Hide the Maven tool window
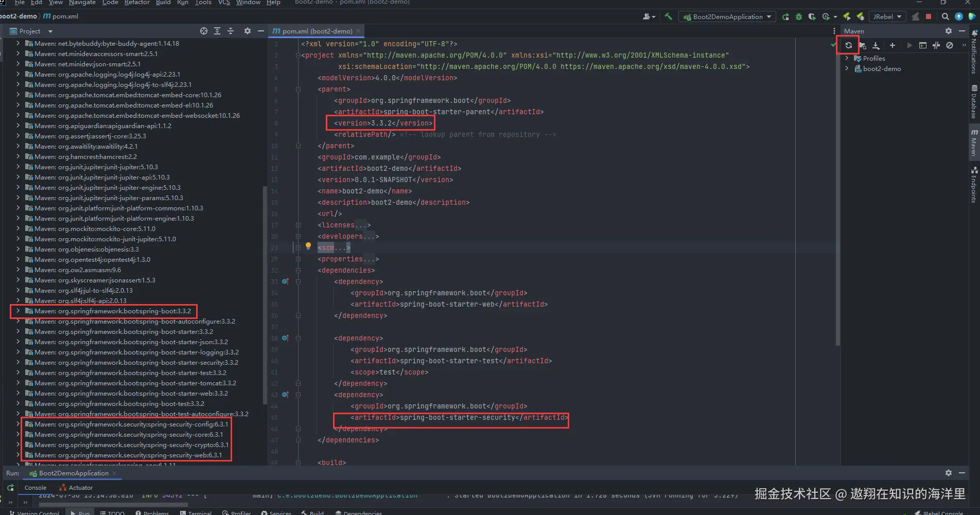Screen dimensions: 980x515 click(x=962, y=31)
